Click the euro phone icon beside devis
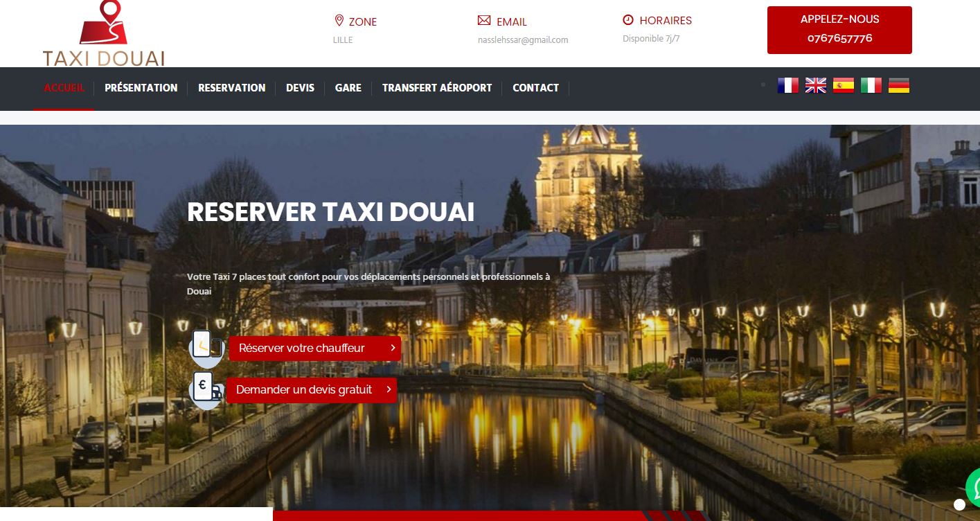980x521 pixels. point(206,389)
